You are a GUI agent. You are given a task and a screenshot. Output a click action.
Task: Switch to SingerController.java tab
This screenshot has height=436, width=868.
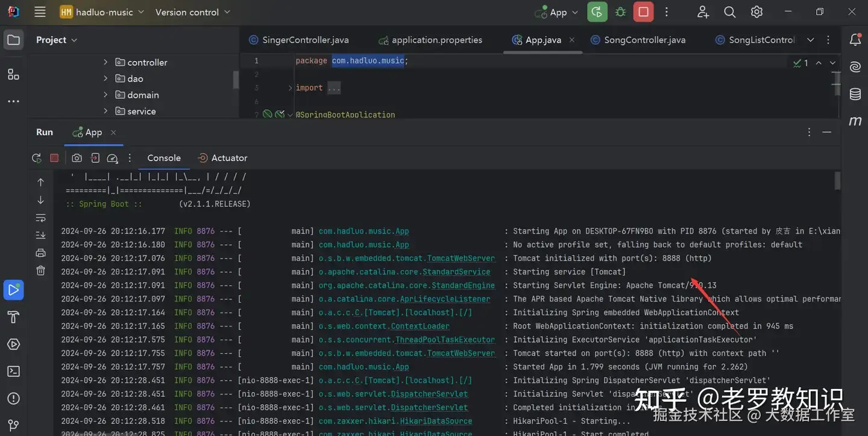[298, 40]
